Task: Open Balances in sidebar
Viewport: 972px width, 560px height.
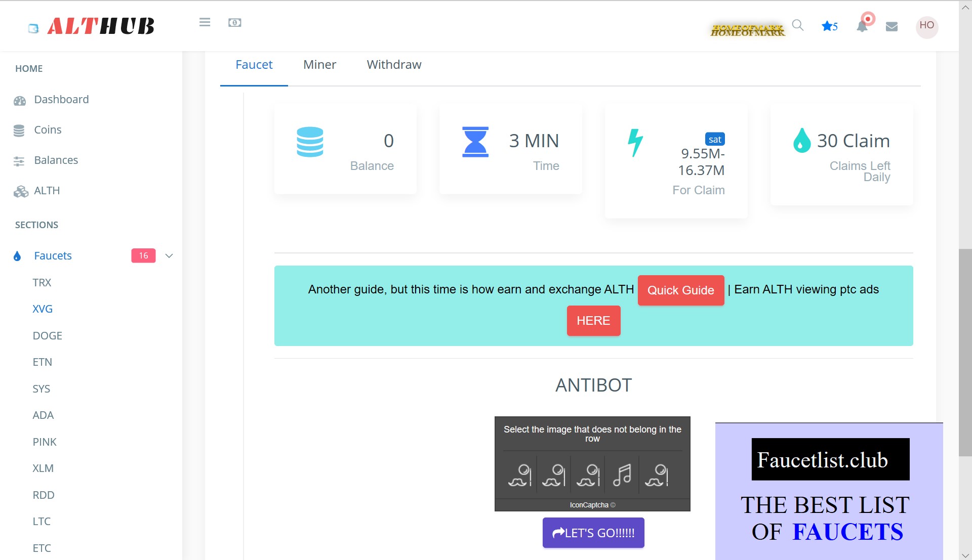Action: pyautogui.click(x=56, y=160)
